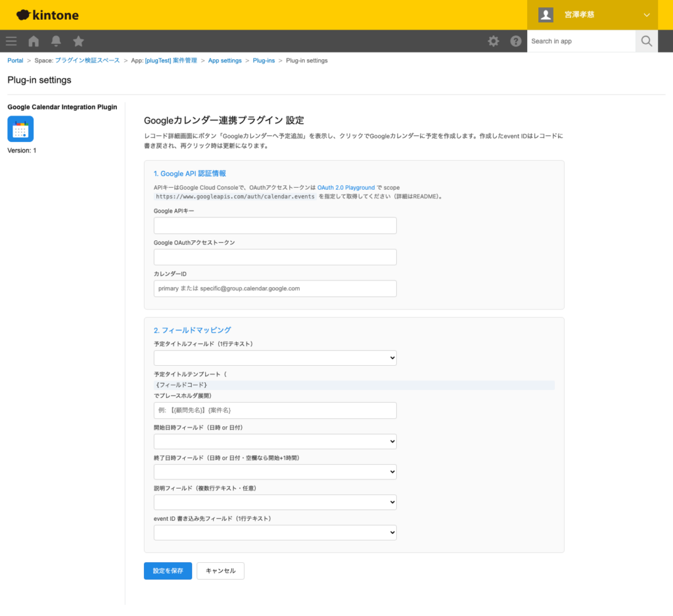
Task: Open the event ID 書き込み先フィールド dropdown
Action: pyautogui.click(x=275, y=532)
